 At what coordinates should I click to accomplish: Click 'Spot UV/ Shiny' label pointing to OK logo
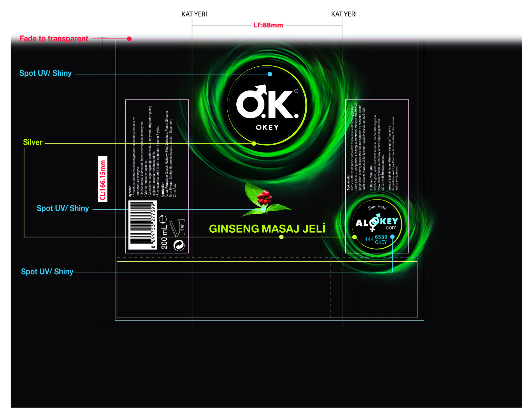pyautogui.click(x=45, y=73)
